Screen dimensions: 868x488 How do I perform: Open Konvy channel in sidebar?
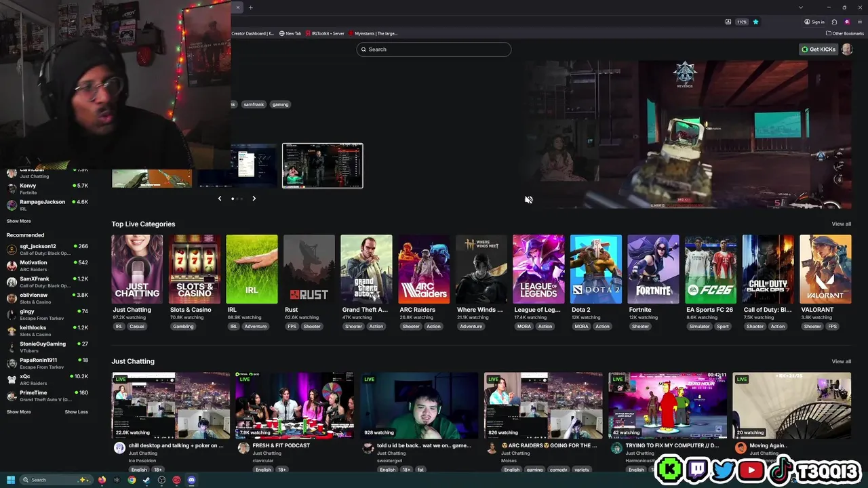point(47,188)
